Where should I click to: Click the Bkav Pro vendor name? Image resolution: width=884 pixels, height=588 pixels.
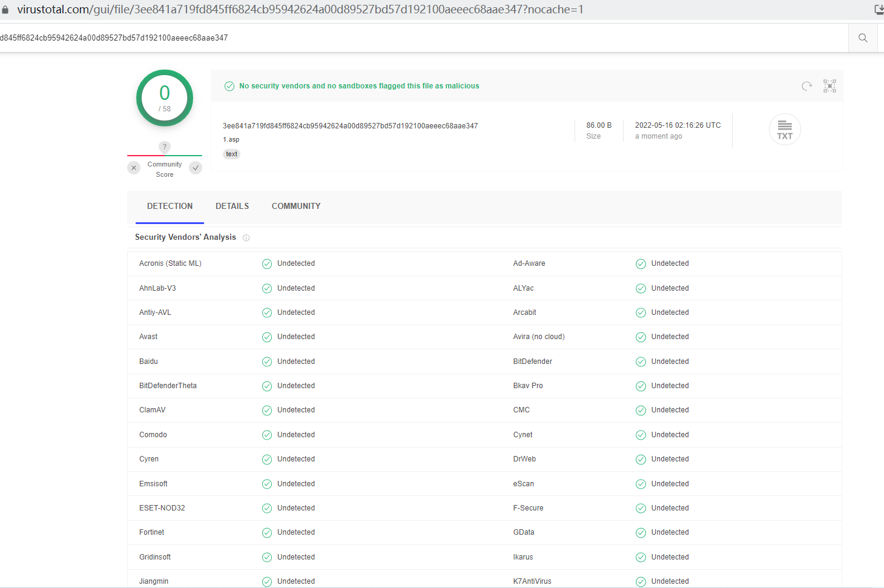point(528,386)
